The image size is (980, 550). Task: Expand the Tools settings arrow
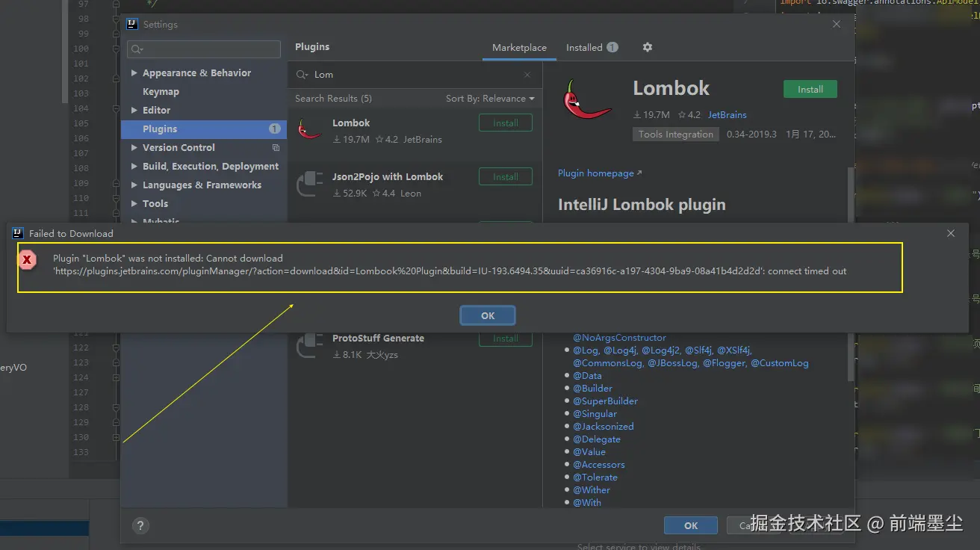coord(134,204)
